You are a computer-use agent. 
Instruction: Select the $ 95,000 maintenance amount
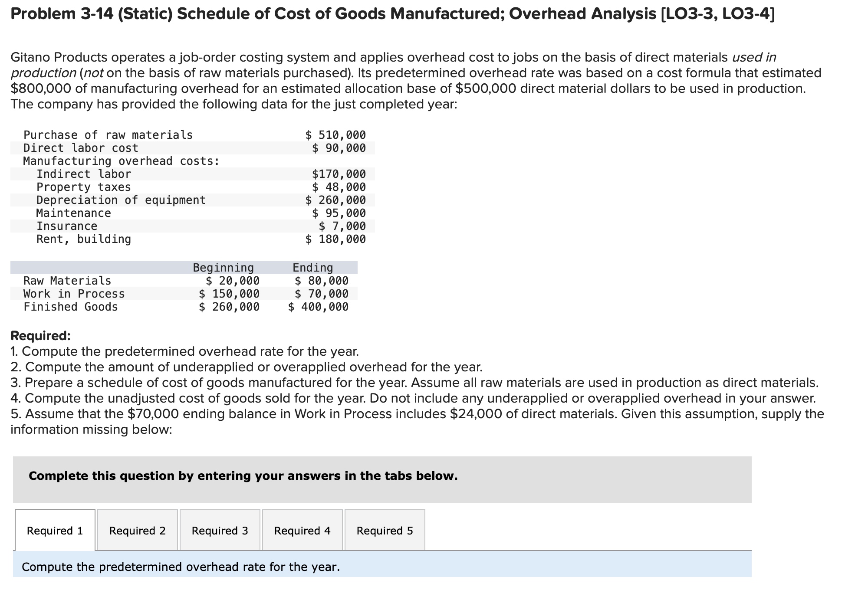click(x=339, y=213)
